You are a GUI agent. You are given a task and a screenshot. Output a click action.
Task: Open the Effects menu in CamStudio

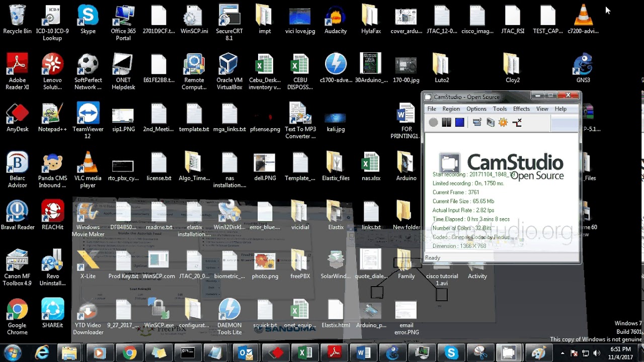pos(521,109)
